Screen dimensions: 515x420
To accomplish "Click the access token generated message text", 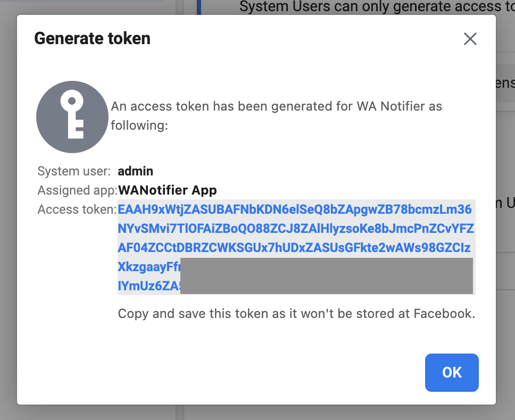I will [x=277, y=115].
